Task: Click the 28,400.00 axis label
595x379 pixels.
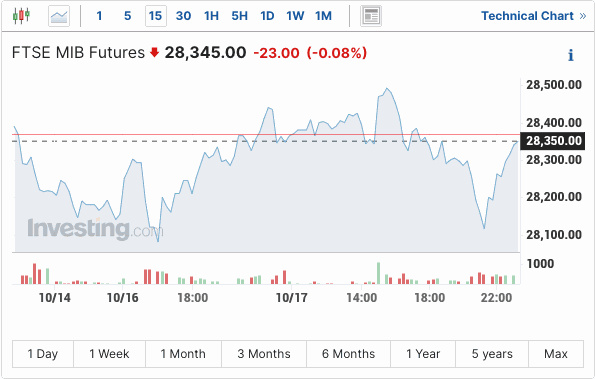Action: point(554,123)
